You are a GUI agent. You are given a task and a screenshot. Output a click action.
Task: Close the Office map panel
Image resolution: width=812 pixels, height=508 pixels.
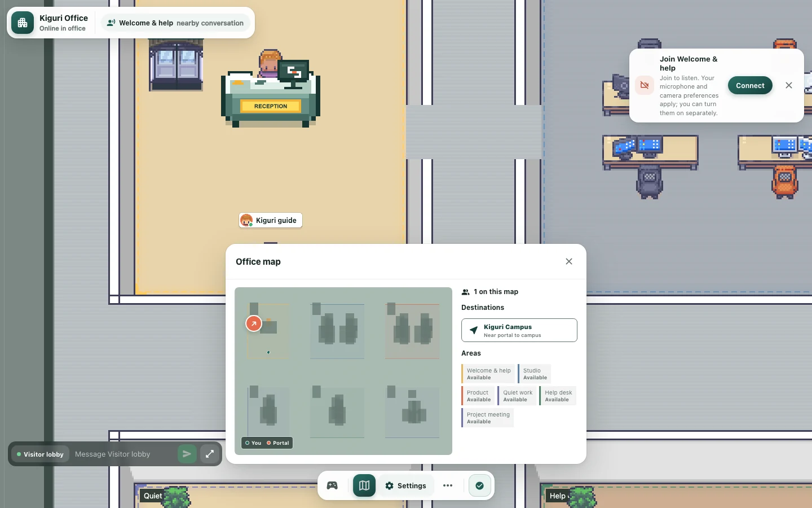tap(569, 261)
